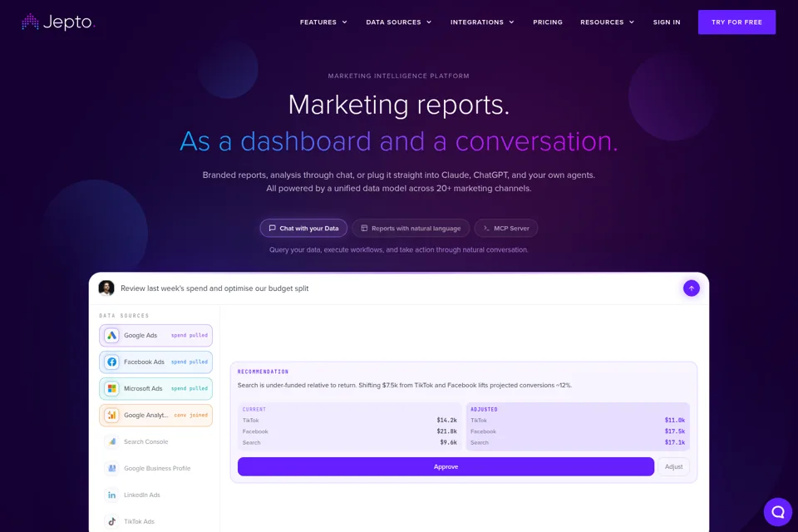798x532 pixels.
Task: Select the Chat with your Data tab
Action: pos(303,228)
